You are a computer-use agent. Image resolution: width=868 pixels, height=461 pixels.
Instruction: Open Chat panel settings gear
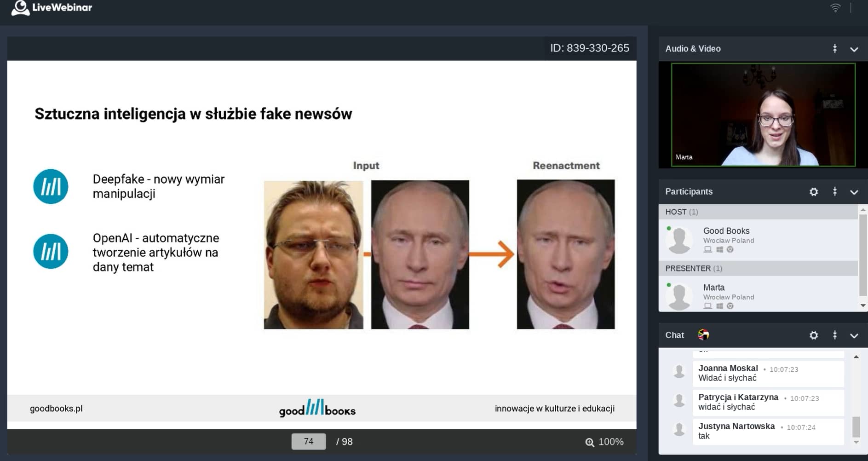[814, 335]
